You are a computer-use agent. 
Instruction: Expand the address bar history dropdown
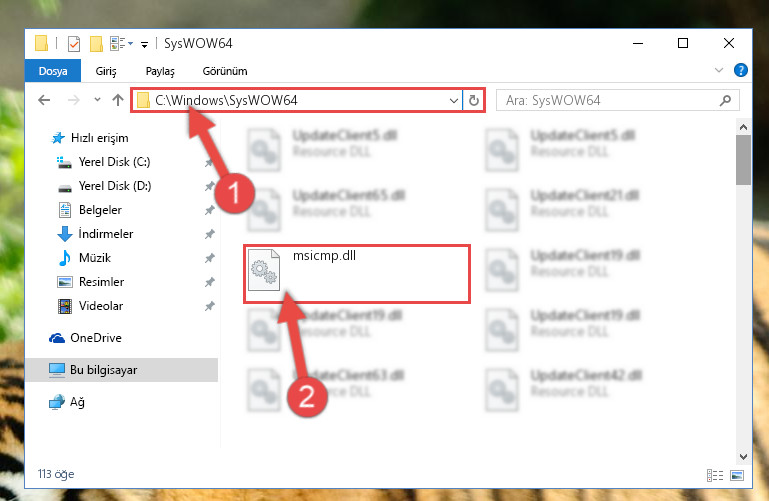[x=454, y=100]
